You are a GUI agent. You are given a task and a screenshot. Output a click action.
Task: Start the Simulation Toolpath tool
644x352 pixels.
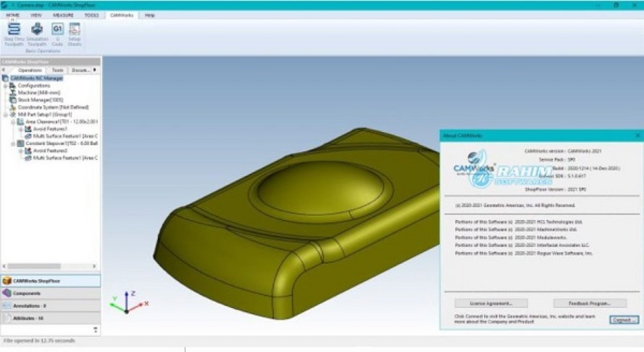[x=37, y=34]
